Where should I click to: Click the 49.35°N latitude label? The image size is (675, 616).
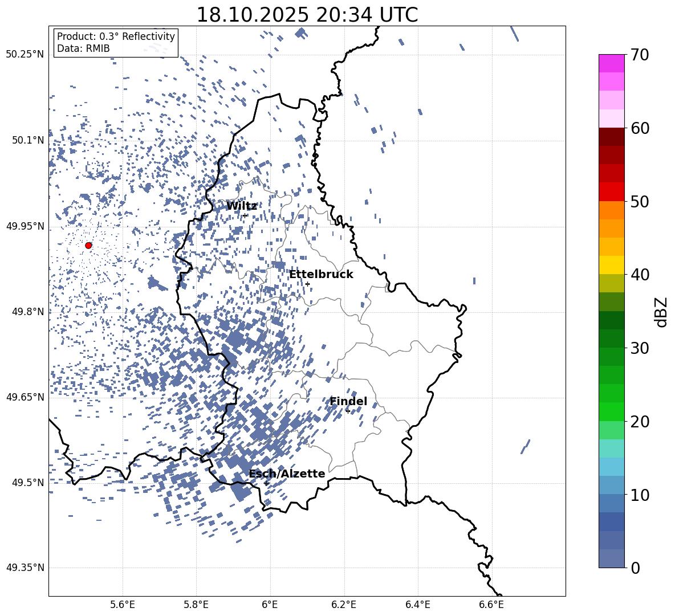(25, 568)
